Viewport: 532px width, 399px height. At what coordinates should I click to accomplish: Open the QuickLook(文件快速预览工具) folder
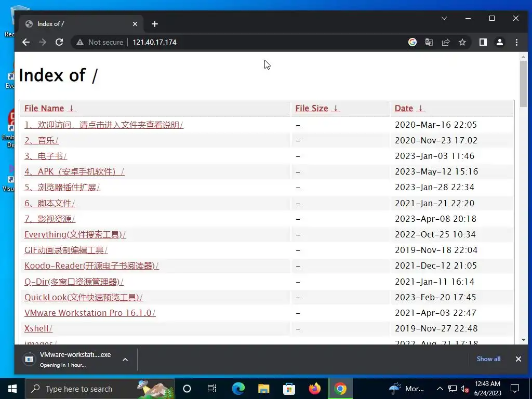(x=84, y=297)
